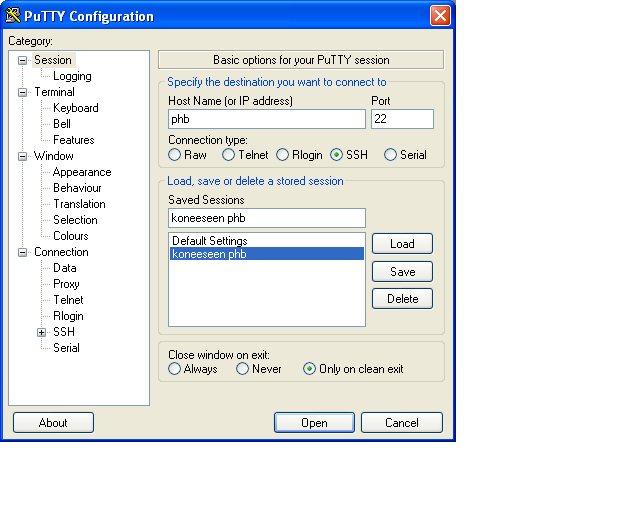Click the PuTTY icon in title bar
Screen dimensions: 640x512
click(x=13, y=16)
